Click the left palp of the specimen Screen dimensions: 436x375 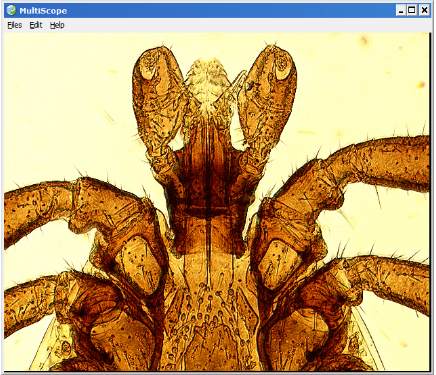157,110
